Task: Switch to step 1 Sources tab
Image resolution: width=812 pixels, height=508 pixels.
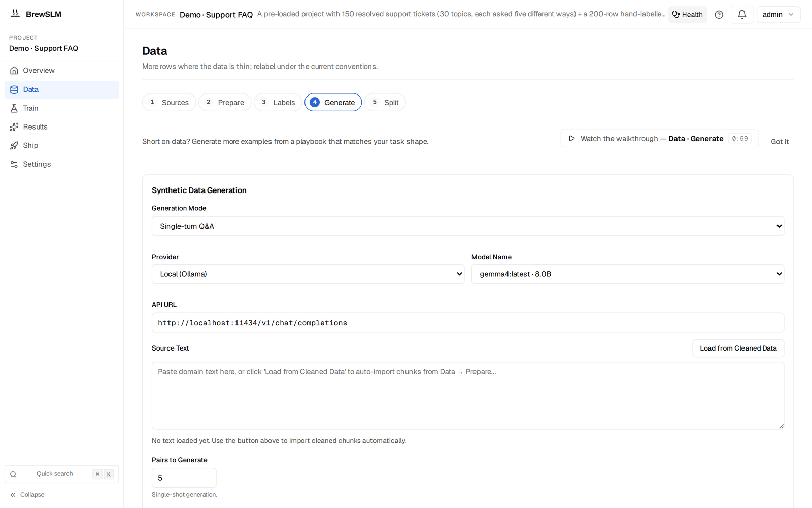Action: coord(169,102)
